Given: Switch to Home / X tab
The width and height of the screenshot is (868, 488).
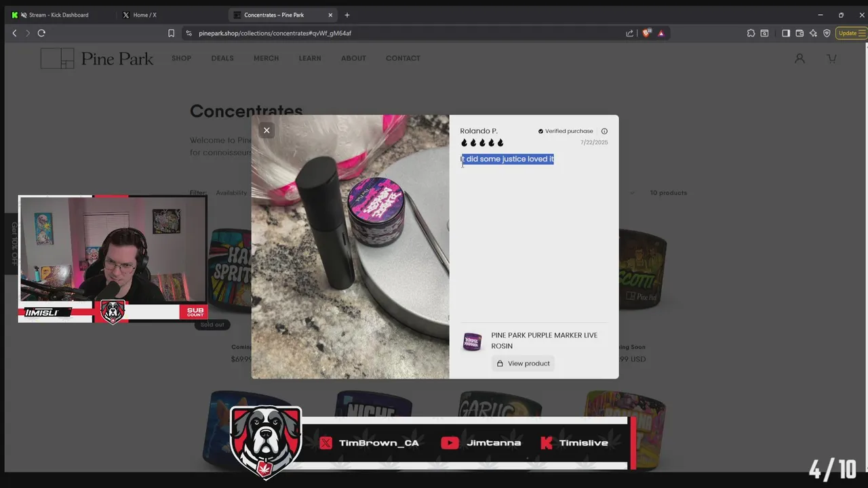Looking at the screenshot, I should click(x=144, y=15).
